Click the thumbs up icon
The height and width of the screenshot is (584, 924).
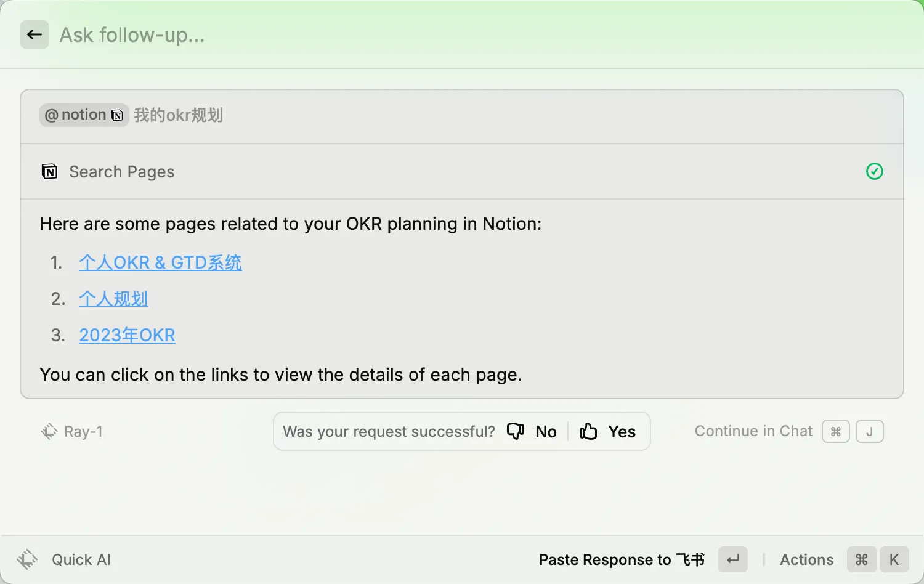(x=588, y=431)
